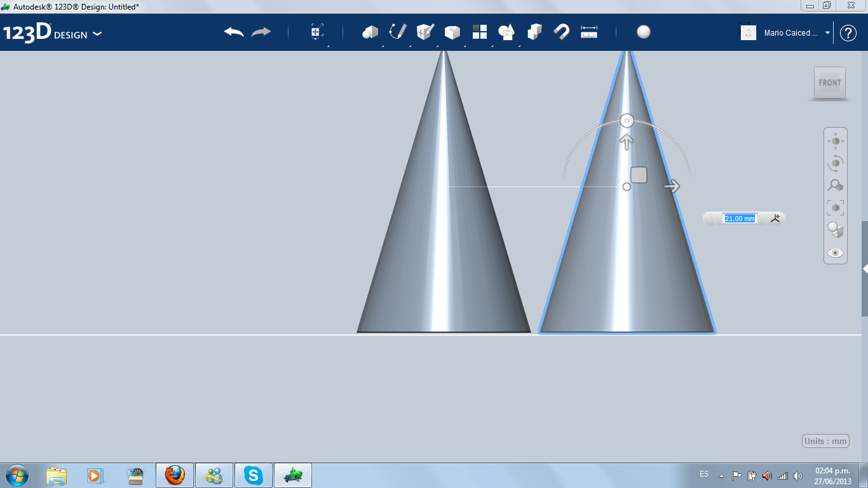Image resolution: width=868 pixels, height=488 pixels.
Task: Click the rotation handle on manipulator arc
Action: point(627,121)
